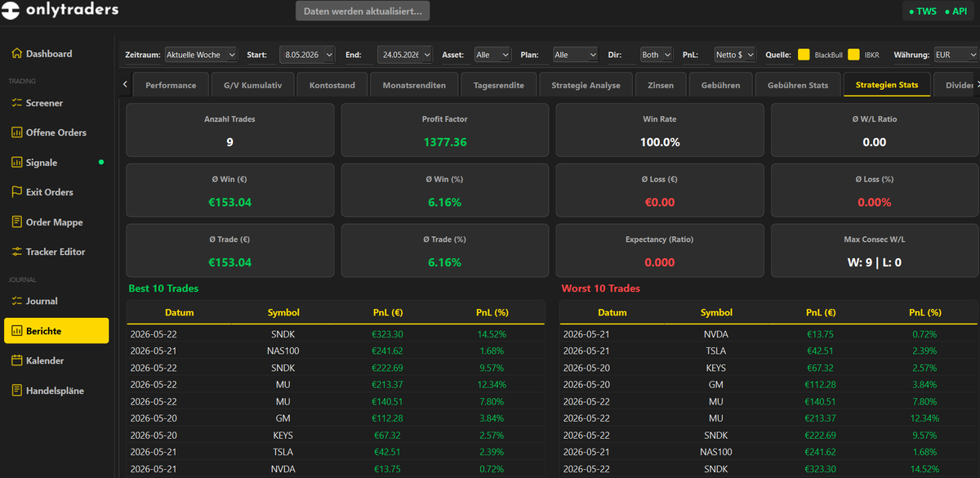Click the TWS connection status indicator

click(x=922, y=11)
